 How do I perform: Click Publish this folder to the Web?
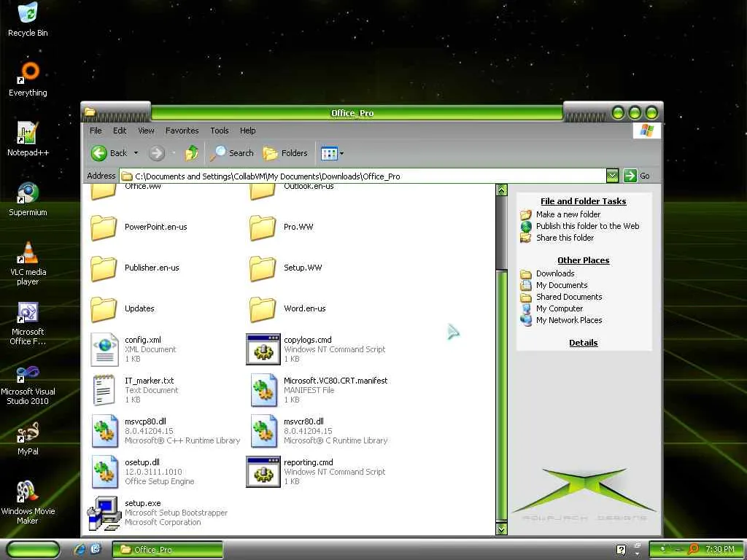[x=587, y=226]
